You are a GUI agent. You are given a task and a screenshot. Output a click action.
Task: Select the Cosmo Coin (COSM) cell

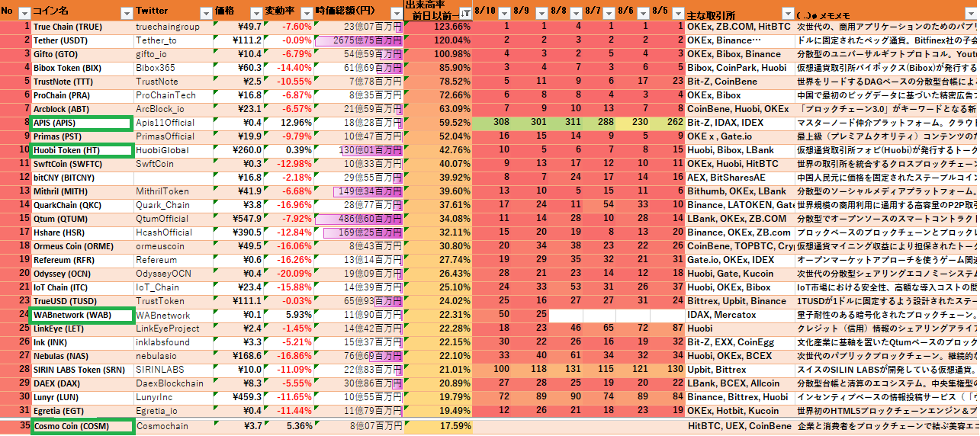click(x=81, y=426)
